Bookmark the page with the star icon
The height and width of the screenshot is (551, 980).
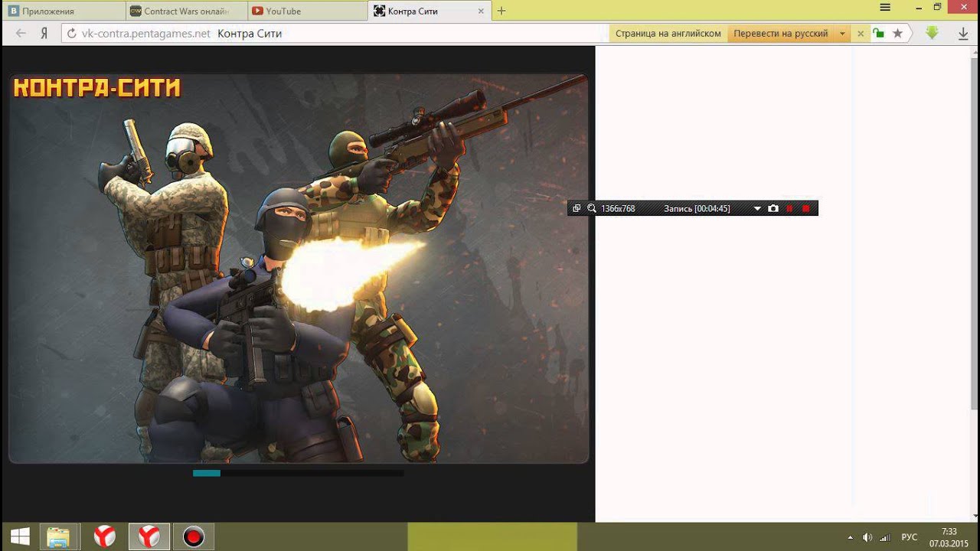pyautogui.click(x=897, y=34)
